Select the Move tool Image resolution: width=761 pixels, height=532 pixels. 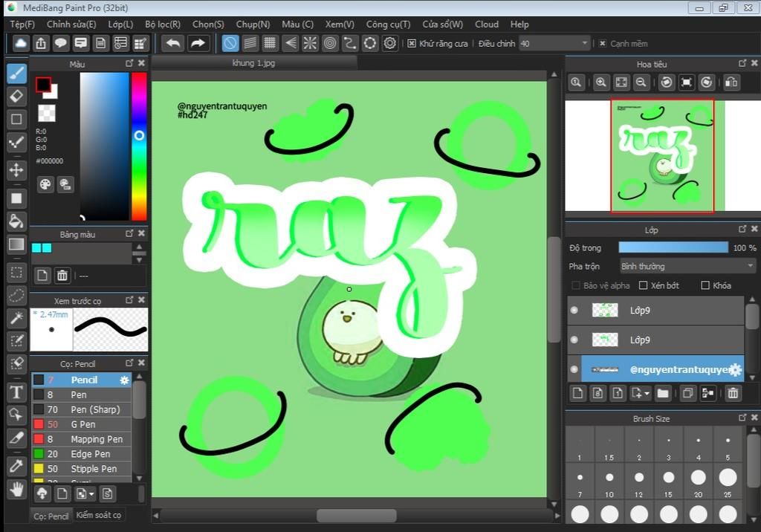click(x=16, y=170)
